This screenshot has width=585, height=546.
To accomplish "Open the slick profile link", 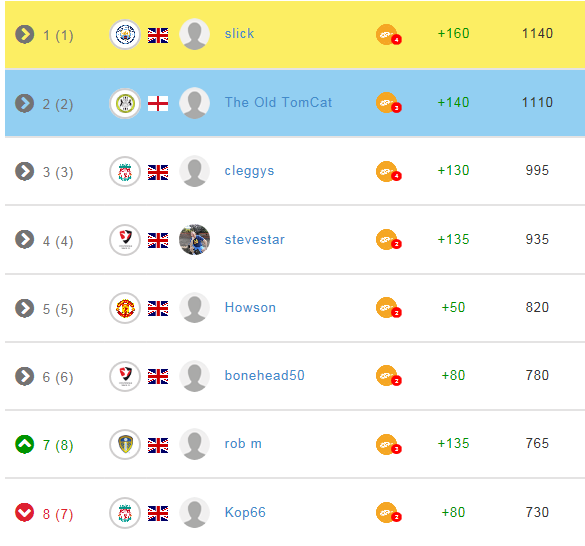I will point(239,34).
